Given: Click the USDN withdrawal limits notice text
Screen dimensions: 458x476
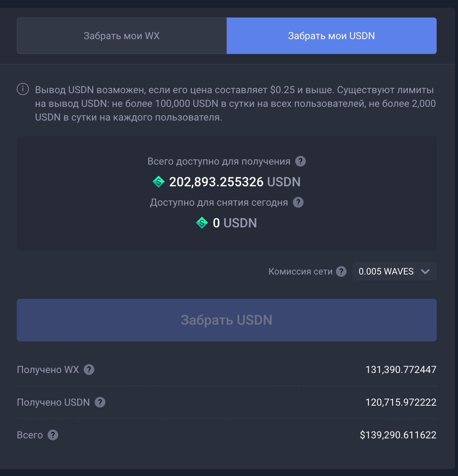Looking at the screenshot, I should click(235, 103).
